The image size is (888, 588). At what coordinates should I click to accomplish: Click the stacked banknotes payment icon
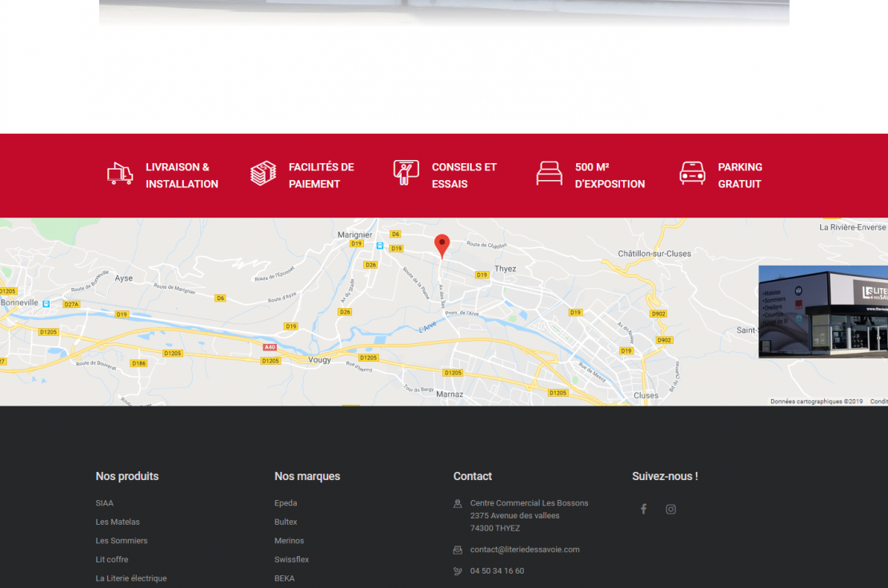pyautogui.click(x=263, y=174)
